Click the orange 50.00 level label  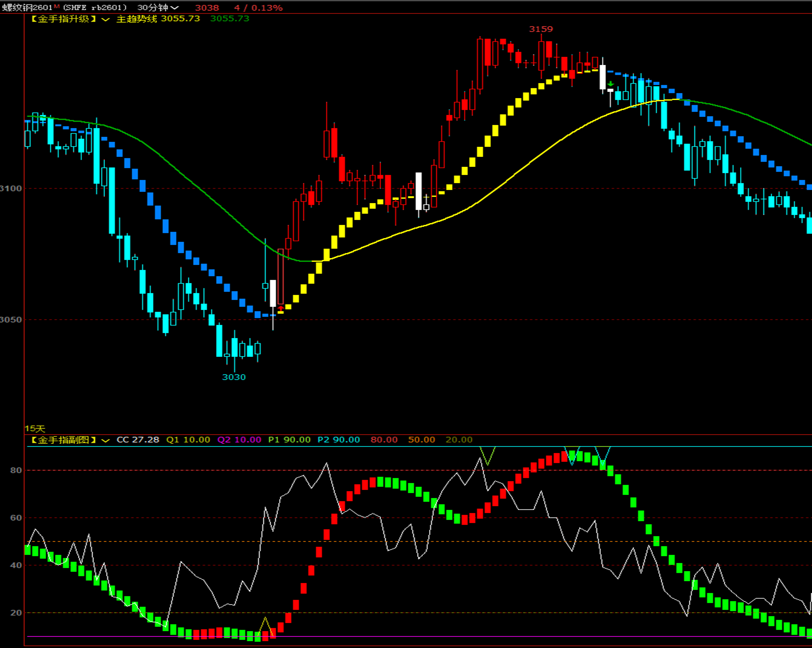point(421,440)
